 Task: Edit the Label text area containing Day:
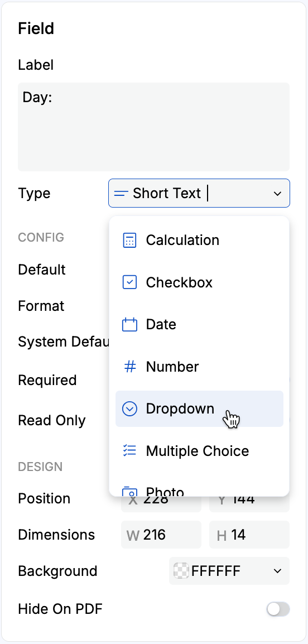(x=153, y=127)
